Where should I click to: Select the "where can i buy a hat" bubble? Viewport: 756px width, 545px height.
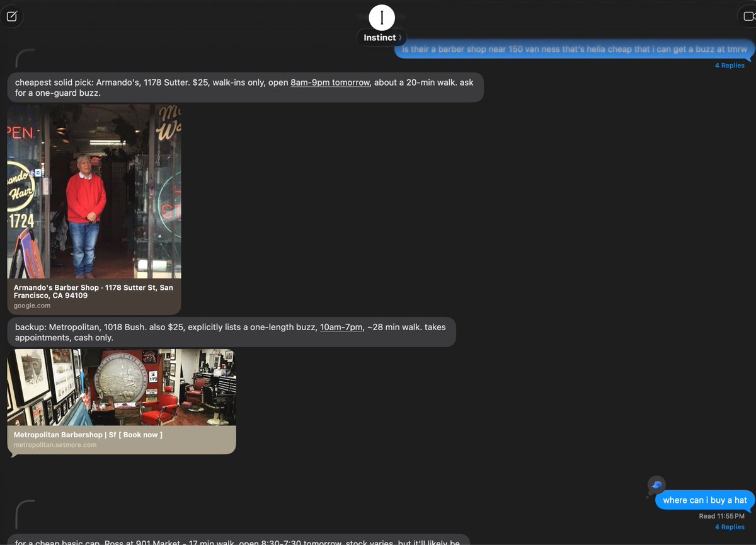(x=705, y=500)
